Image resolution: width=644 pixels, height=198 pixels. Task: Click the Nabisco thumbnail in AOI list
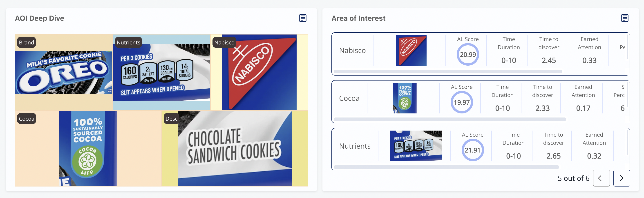click(411, 50)
